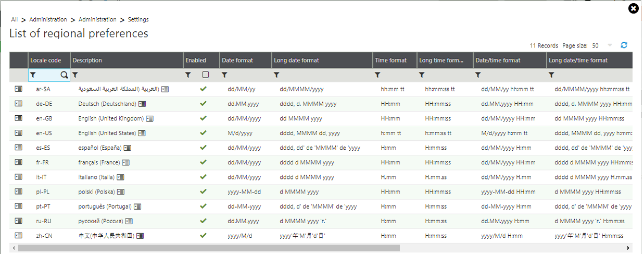The image size is (644, 254).
Task: Click the detail icon beside Deutsch (Deutschland)
Action: (142, 104)
